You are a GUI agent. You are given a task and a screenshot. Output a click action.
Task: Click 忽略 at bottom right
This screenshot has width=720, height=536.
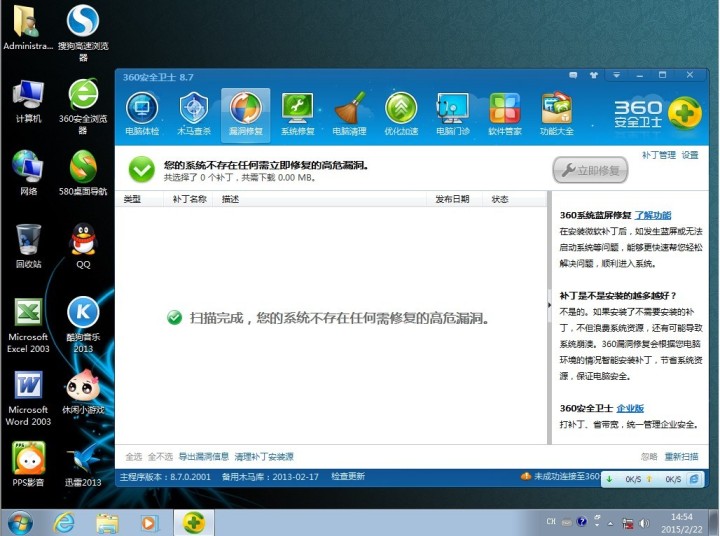pyautogui.click(x=649, y=457)
